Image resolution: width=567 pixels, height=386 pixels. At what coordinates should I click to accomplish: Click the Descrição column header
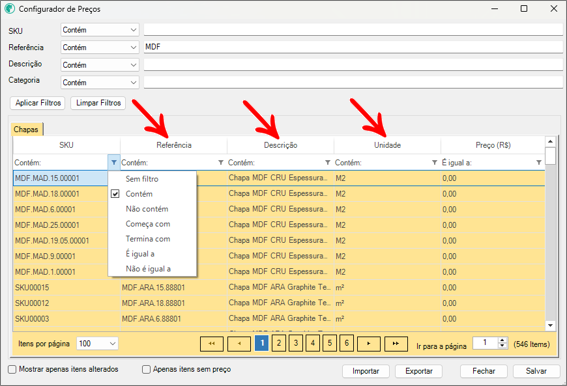[281, 145]
